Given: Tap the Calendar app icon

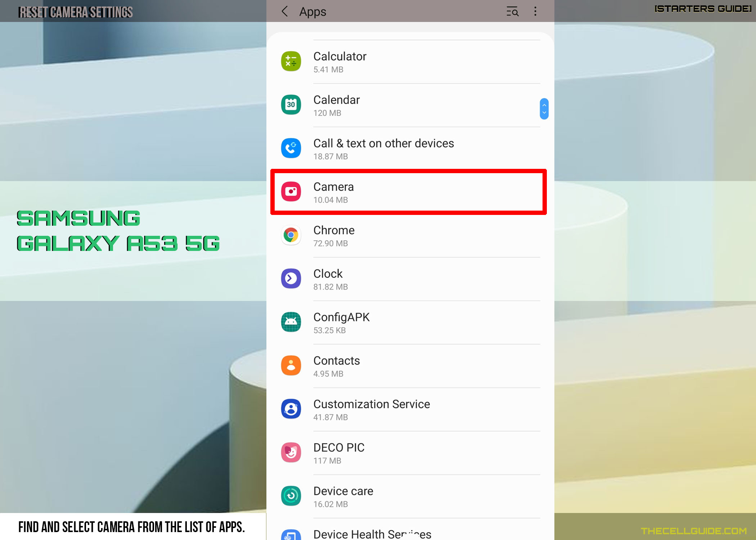Looking at the screenshot, I should pos(291,105).
